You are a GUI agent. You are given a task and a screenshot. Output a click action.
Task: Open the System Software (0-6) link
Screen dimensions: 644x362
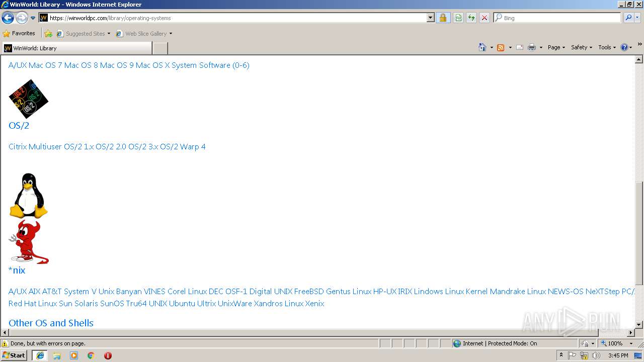point(210,65)
